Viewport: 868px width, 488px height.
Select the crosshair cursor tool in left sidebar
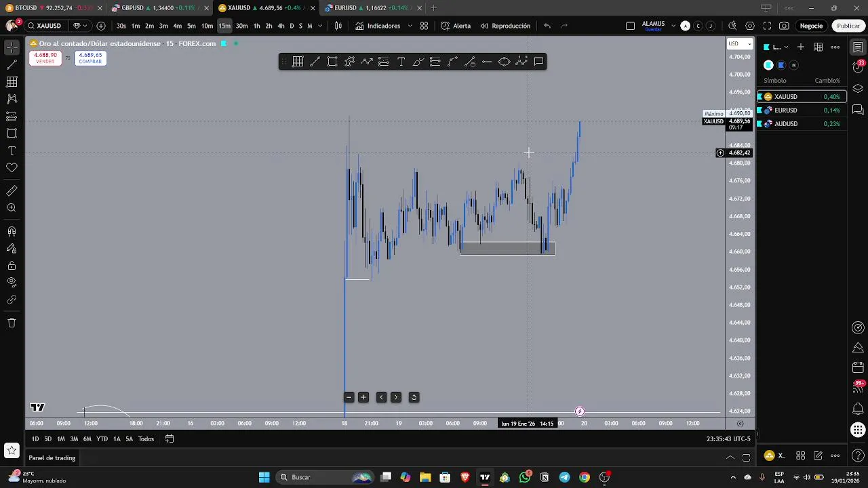point(12,47)
